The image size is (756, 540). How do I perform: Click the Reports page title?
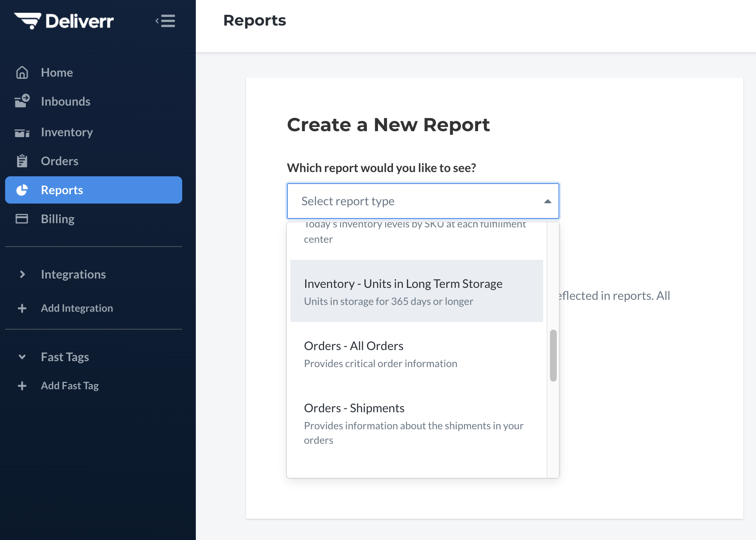click(255, 20)
